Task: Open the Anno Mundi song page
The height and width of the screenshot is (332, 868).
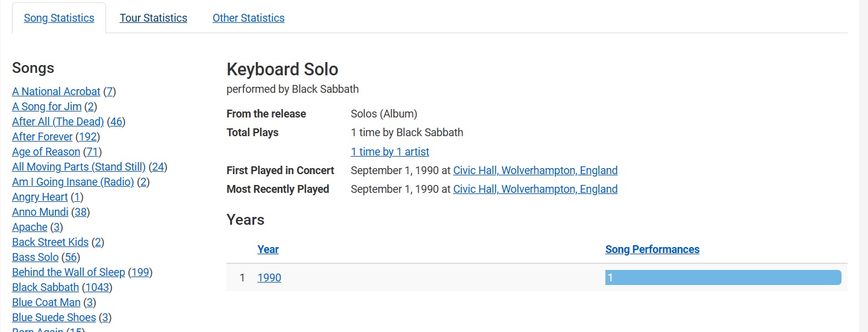Action: (40, 212)
